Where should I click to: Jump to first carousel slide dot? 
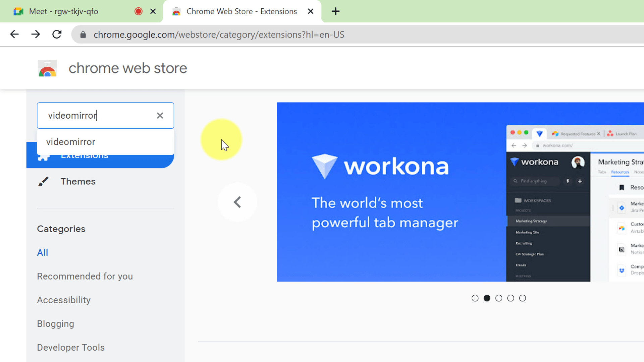[x=475, y=298]
